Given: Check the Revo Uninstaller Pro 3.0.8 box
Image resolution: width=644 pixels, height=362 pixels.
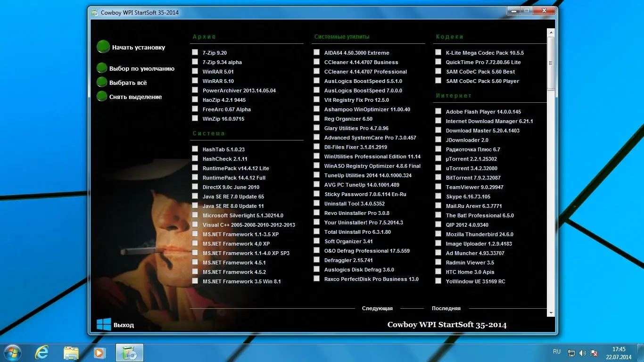Looking at the screenshot, I should tap(317, 213).
